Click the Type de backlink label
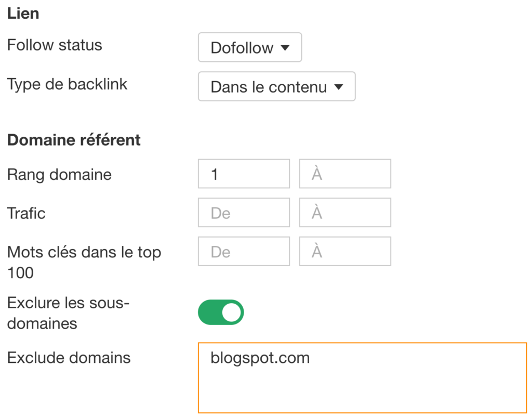This screenshot has width=532, height=417. [67, 85]
